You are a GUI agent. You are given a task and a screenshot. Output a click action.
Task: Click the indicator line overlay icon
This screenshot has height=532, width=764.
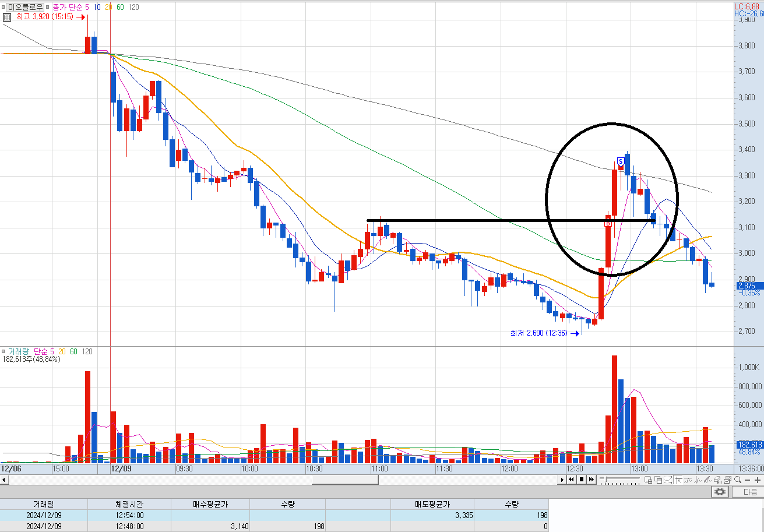click(x=688, y=480)
